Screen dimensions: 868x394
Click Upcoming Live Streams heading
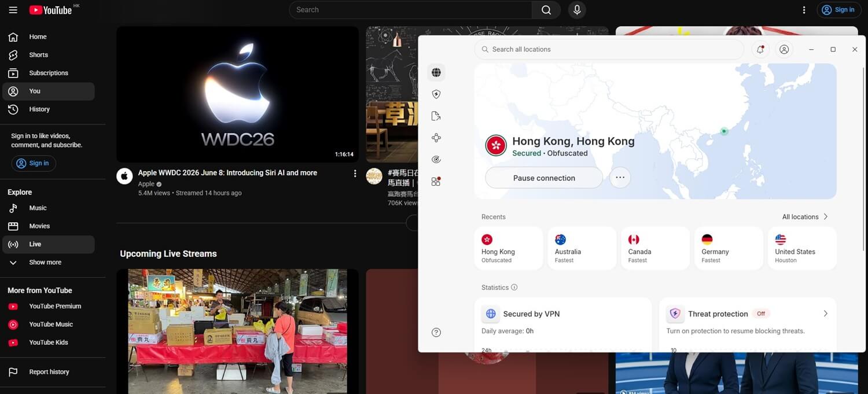click(168, 253)
